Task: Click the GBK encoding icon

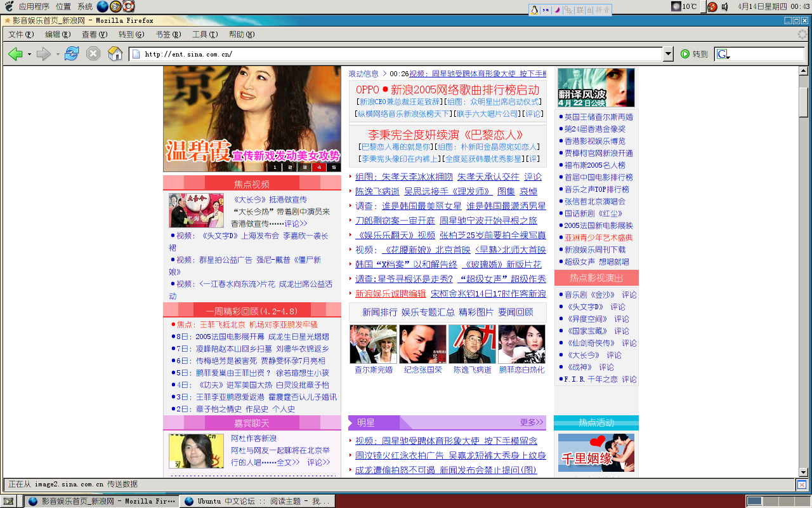Action: [568, 10]
